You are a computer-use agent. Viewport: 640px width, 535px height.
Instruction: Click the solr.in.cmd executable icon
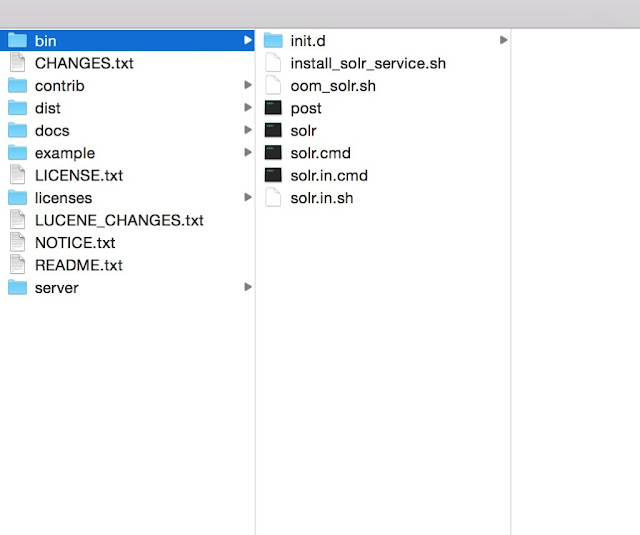273,175
